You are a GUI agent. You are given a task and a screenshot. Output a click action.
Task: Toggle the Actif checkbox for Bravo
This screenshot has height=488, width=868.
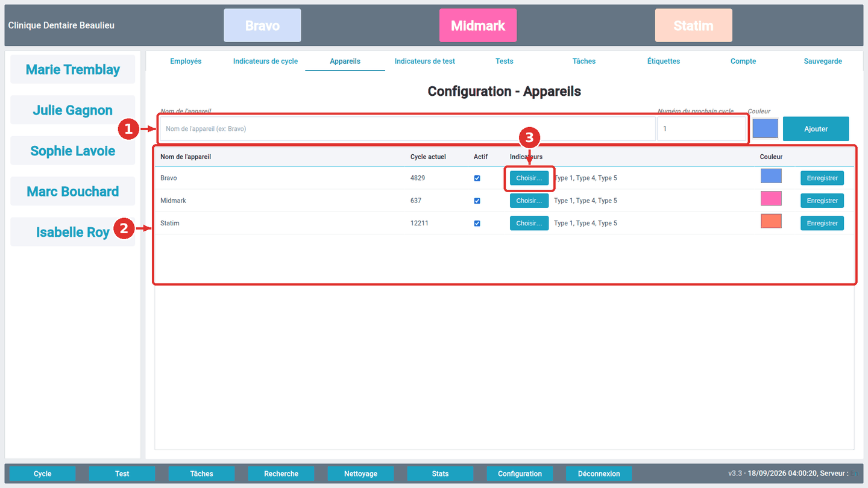(477, 178)
